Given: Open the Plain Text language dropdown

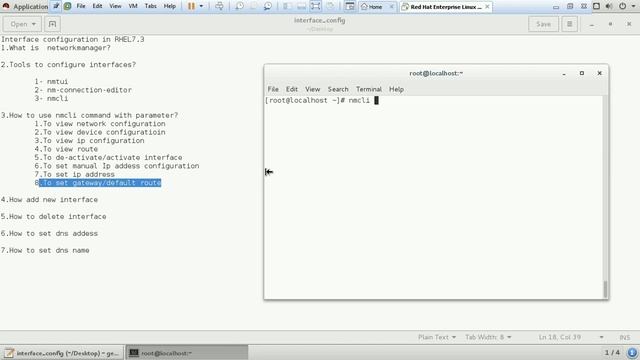Looking at the screenshot, I should [x=437, y=337].
